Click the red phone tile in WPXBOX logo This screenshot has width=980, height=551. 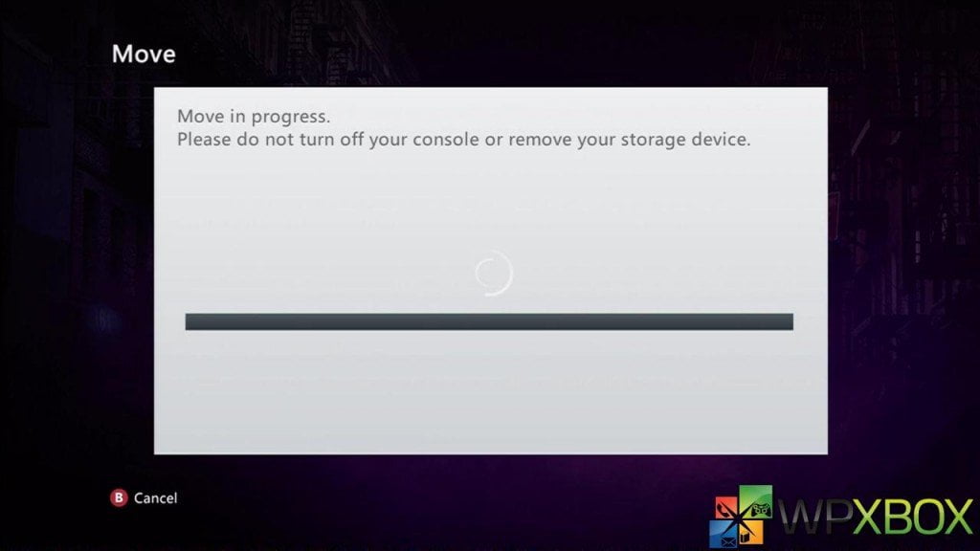[727, 509]
